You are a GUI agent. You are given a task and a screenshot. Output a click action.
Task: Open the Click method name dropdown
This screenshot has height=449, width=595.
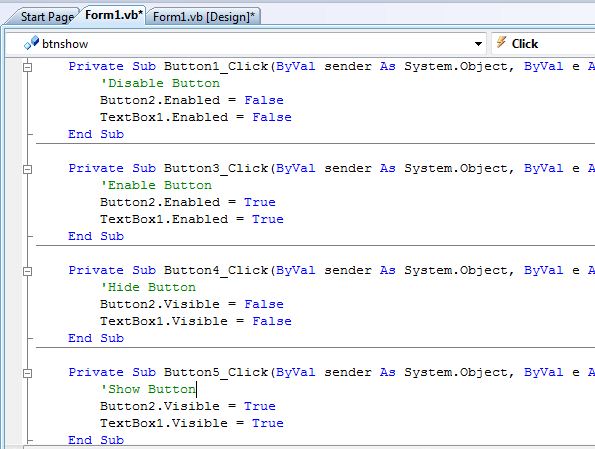pos(543,44)
